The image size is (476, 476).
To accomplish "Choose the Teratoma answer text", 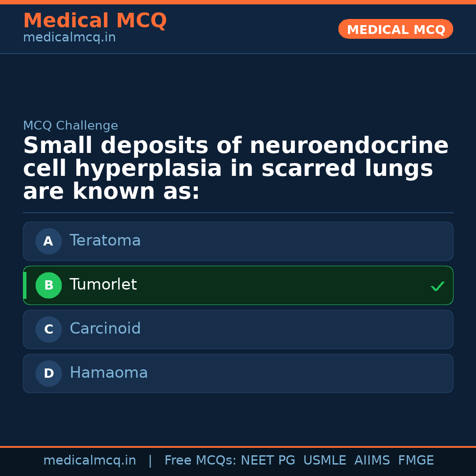I will coord(105,241).
